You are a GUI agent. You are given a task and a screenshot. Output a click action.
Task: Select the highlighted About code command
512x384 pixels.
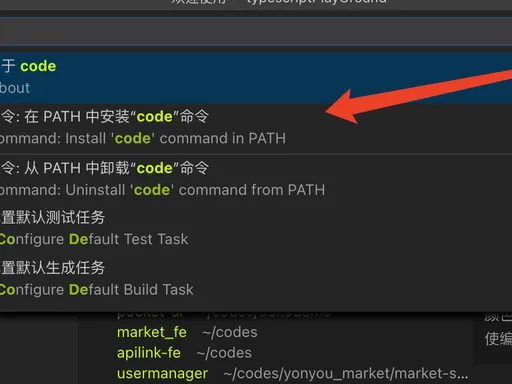pos(256,77)
